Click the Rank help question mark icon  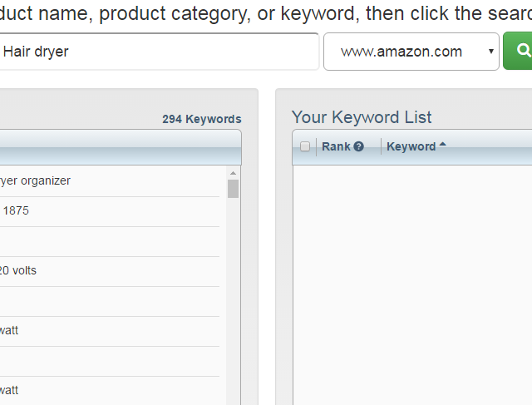[x=358, y=146]
